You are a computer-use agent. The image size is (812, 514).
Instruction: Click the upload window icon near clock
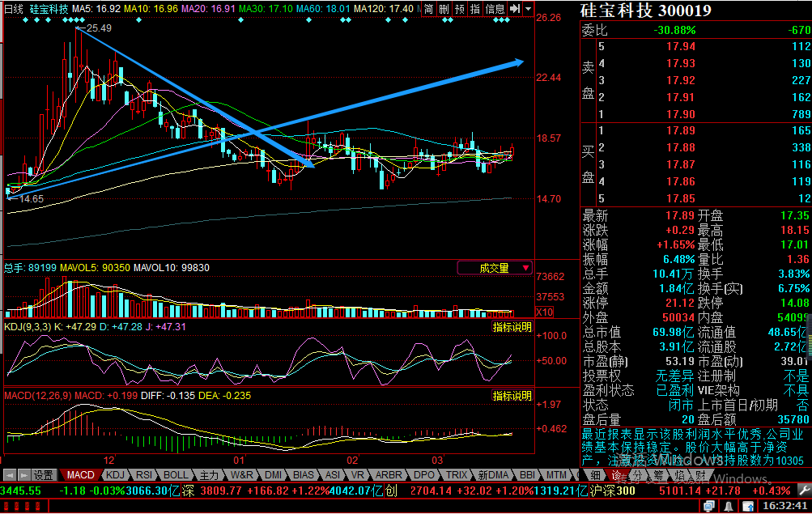coord(748,506)
